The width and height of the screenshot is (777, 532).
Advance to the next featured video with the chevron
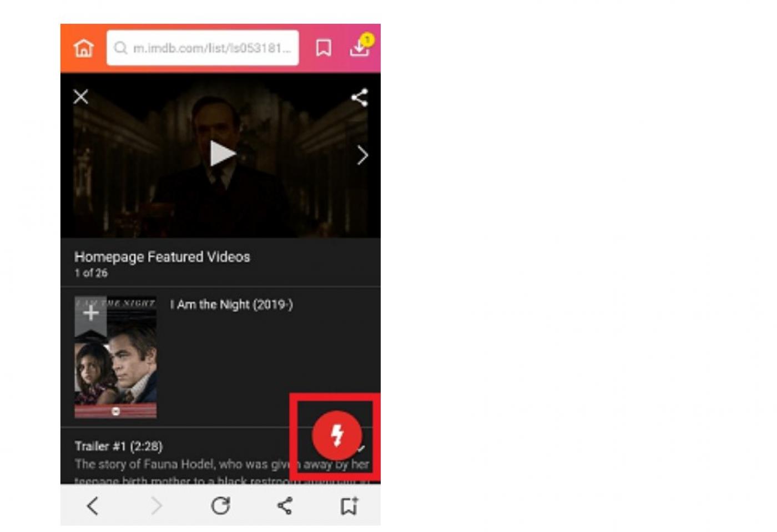pos(362,155)
